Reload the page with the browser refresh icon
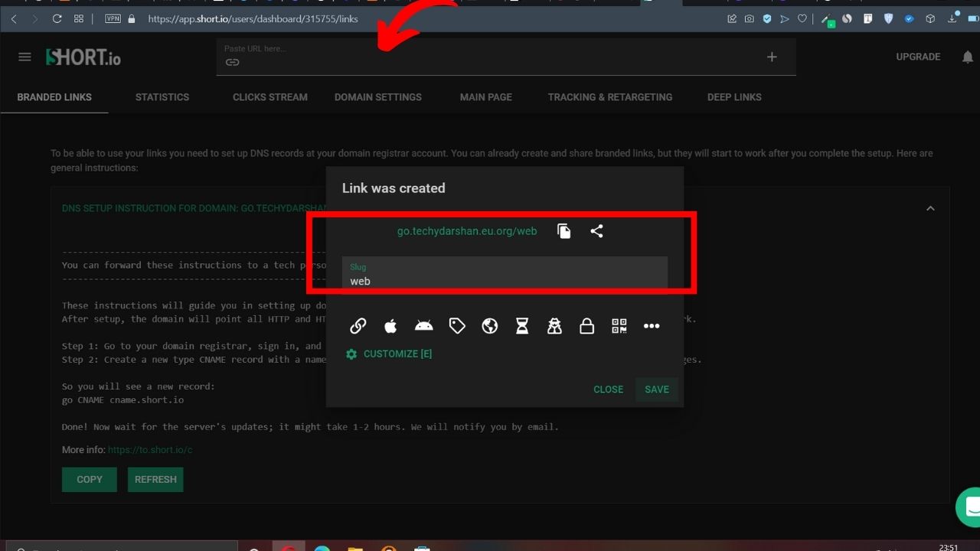 click(57, 18)
